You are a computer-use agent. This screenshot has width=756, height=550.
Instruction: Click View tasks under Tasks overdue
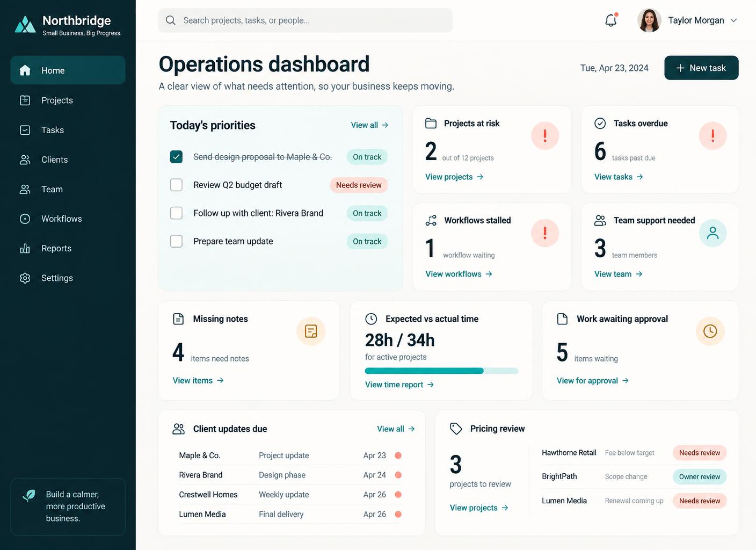(619, 177)
